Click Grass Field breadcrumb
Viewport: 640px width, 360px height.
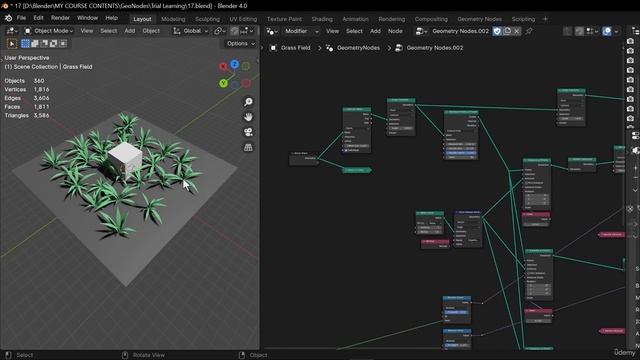pyautogui.click(x=290, y=48)
